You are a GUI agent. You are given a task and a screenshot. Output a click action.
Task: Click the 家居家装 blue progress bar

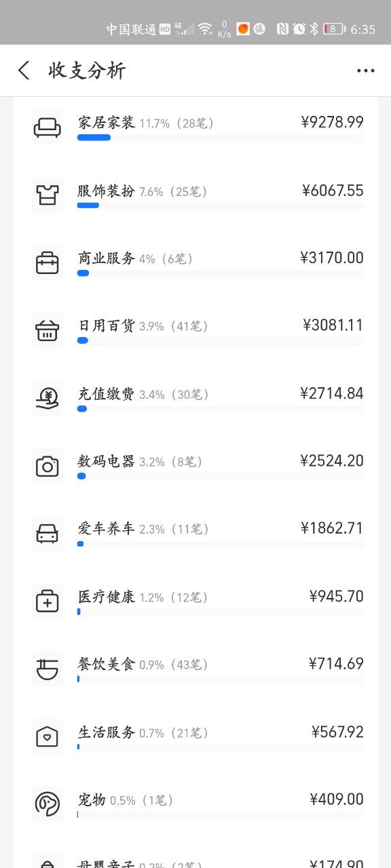tap(94, 138)
